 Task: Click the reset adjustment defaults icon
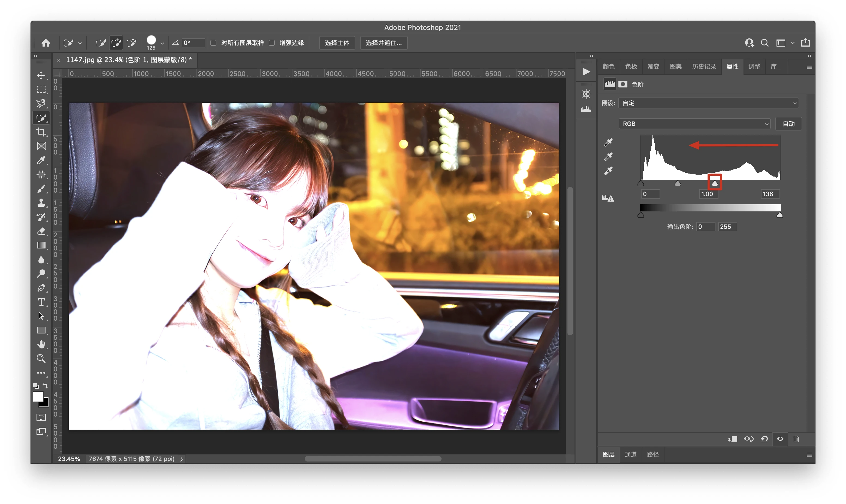[764, 439]
